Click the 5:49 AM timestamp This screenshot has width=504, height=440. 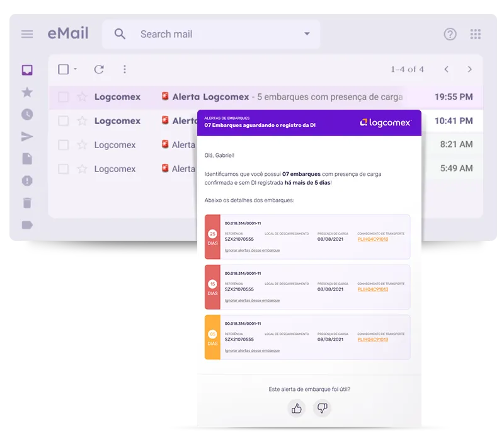pyautogui.click(x=456, y=168)
